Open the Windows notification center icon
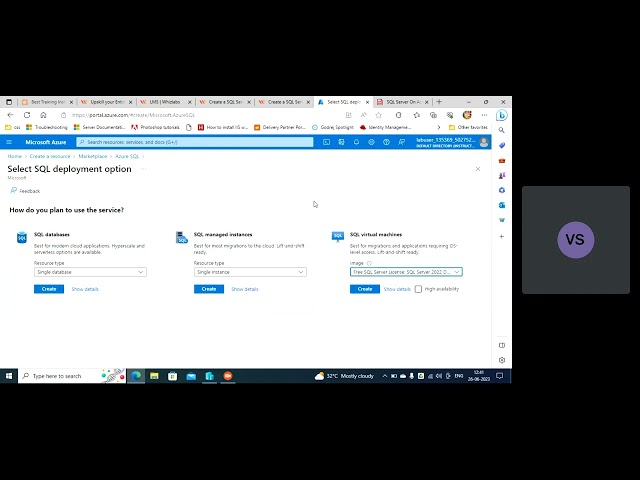Viewport: 640px width, 480px height. 500,376
